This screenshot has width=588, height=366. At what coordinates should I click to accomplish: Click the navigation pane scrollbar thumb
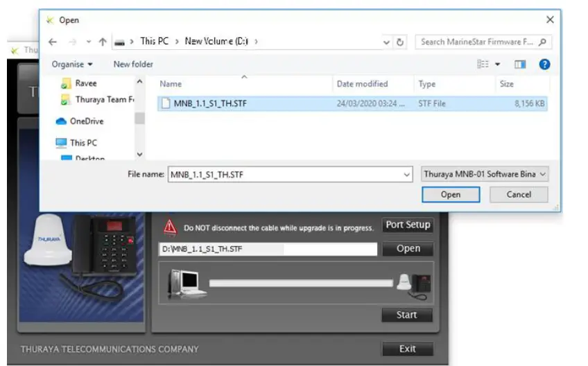(x=139, y=118)
